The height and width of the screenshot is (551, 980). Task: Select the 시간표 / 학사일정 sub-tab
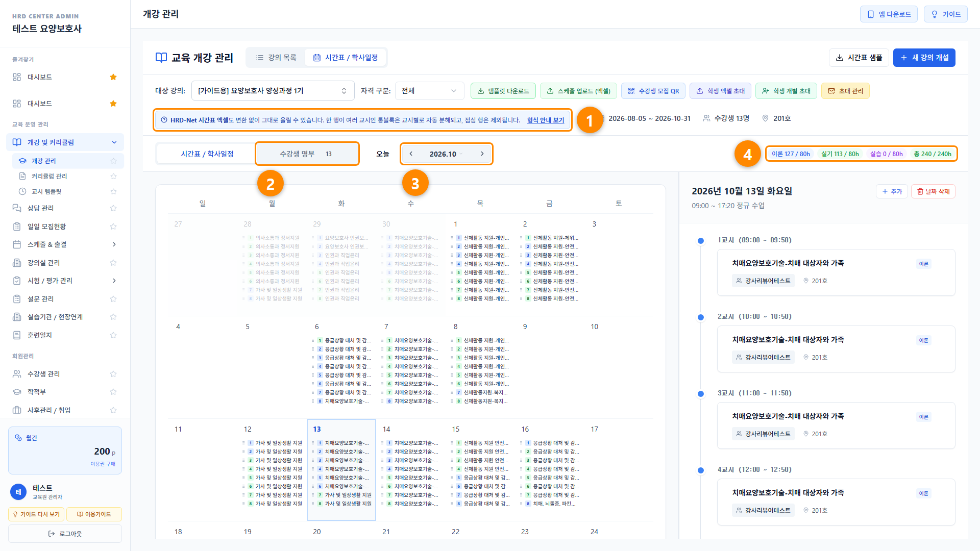coord(207,154)
